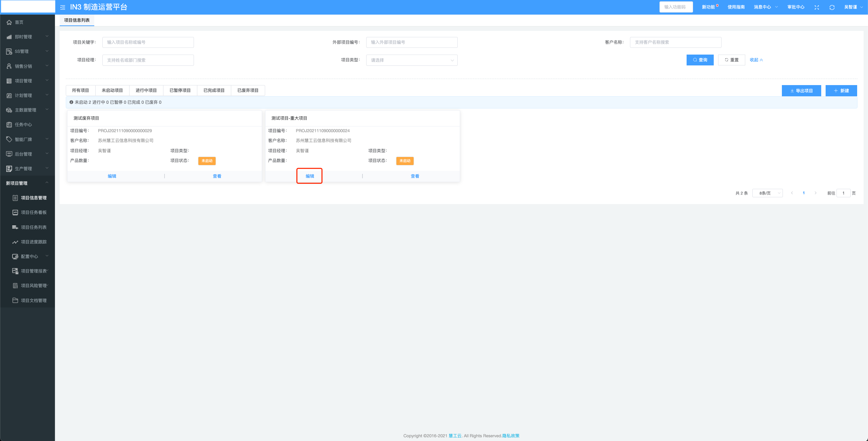Switch to the 已废弃项目 tab

(248, 91)
